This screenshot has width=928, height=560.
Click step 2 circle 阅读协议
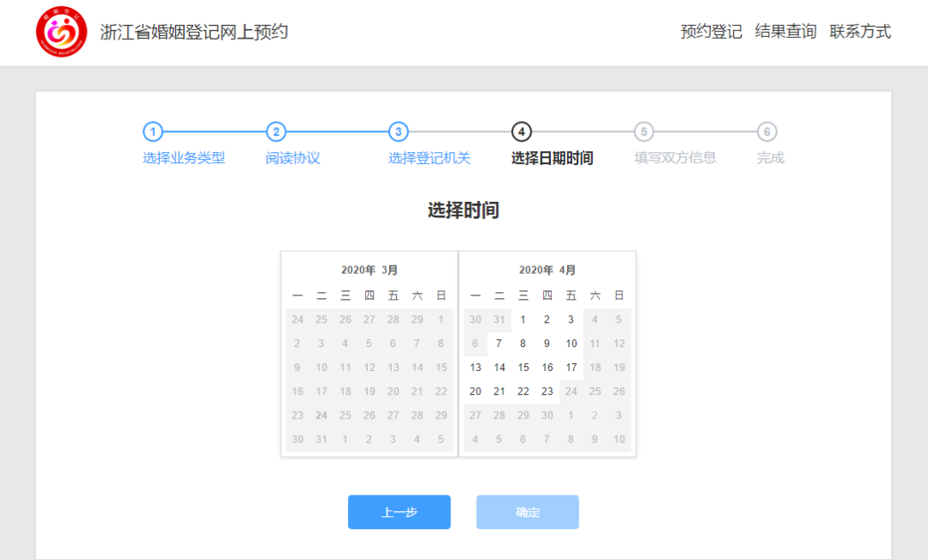coord(275,131)
